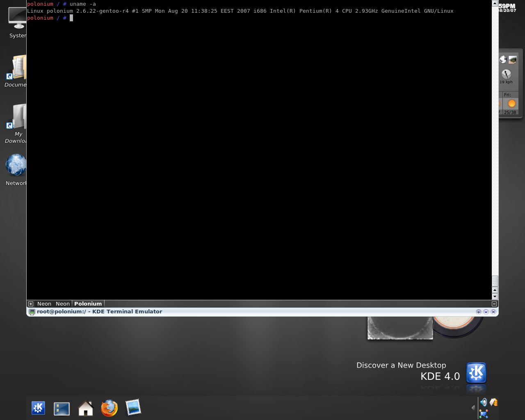
Task: Open the image viewer from the panel
Action: coord(133,407)
